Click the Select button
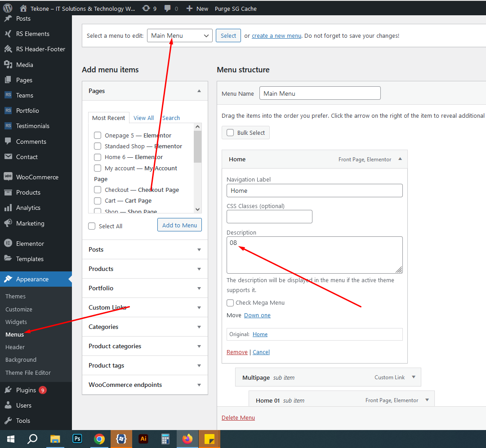 pyautogui.click(x=228, y=35)
